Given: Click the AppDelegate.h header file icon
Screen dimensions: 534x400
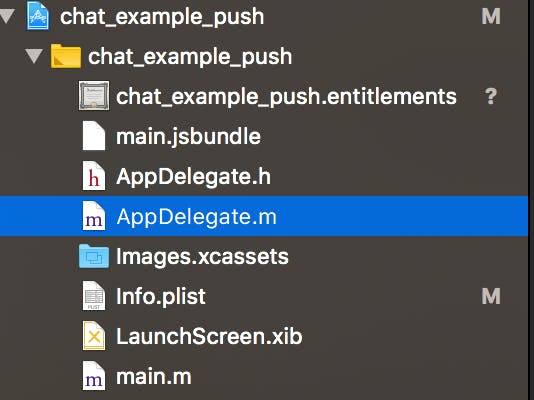Looking at the screenshot, I should [94, 176].
